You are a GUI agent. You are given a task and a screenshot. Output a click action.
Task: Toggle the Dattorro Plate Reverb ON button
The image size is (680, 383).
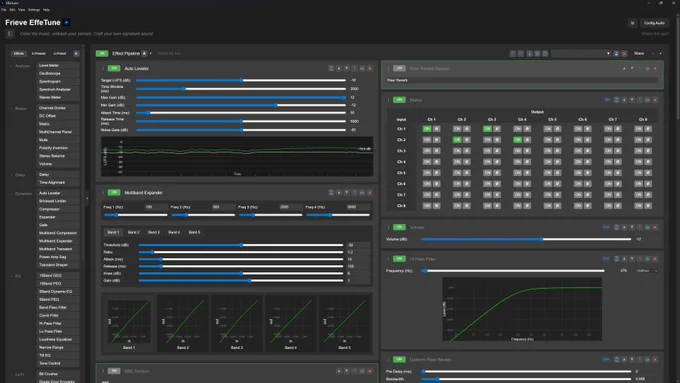point(399,360)
